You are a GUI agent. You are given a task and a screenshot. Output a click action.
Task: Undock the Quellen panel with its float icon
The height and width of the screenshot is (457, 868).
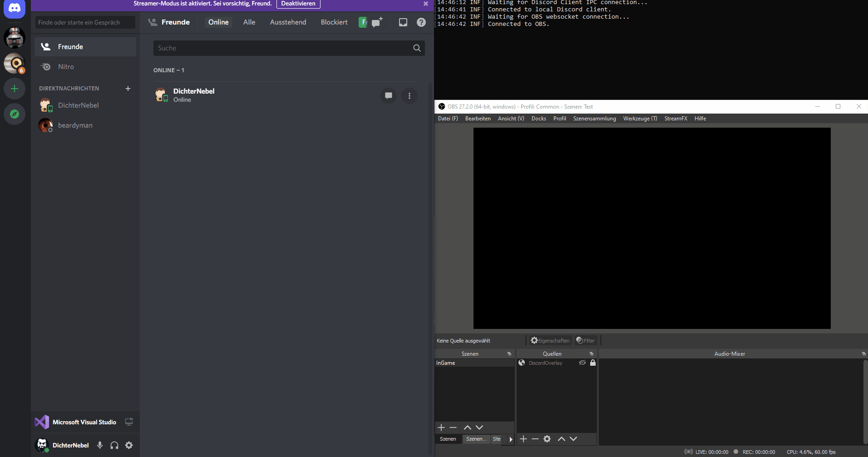tap(592, 354)
